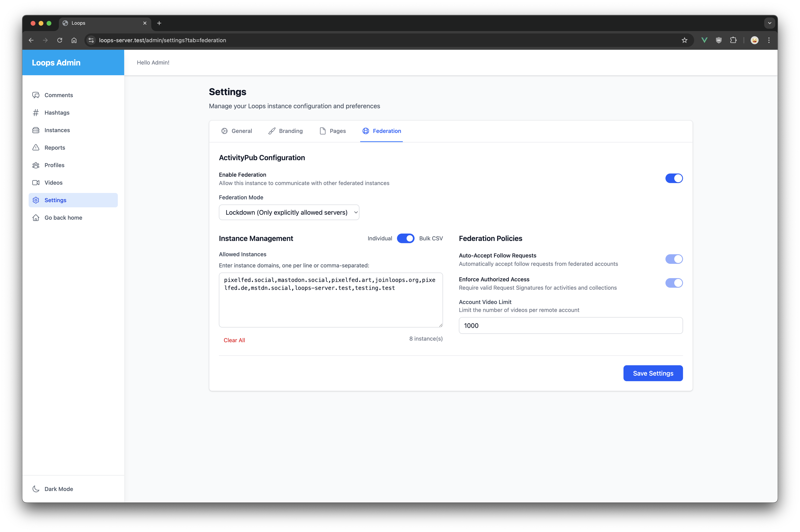Click the Save Settings button
This screenshot has height=532, width=800.
coord(653,373)
